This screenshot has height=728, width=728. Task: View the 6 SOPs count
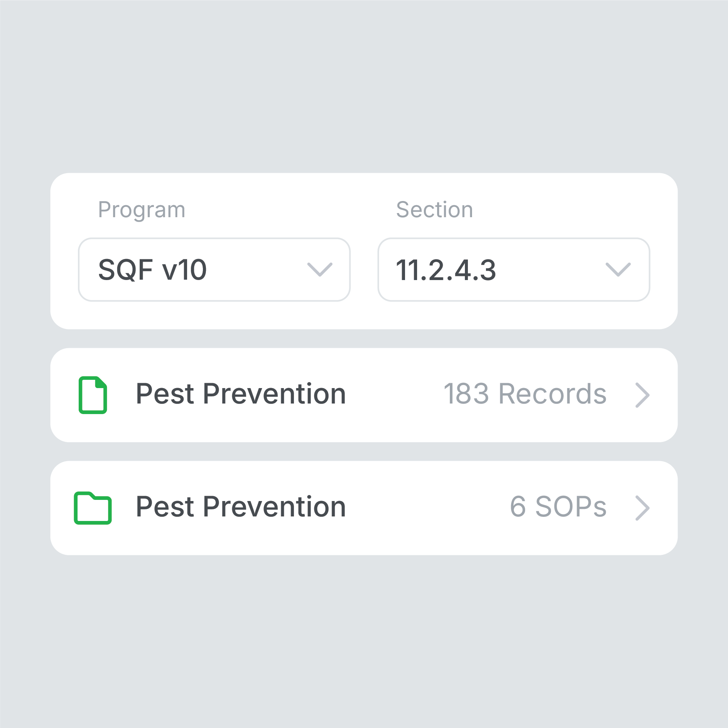[558, 507]
